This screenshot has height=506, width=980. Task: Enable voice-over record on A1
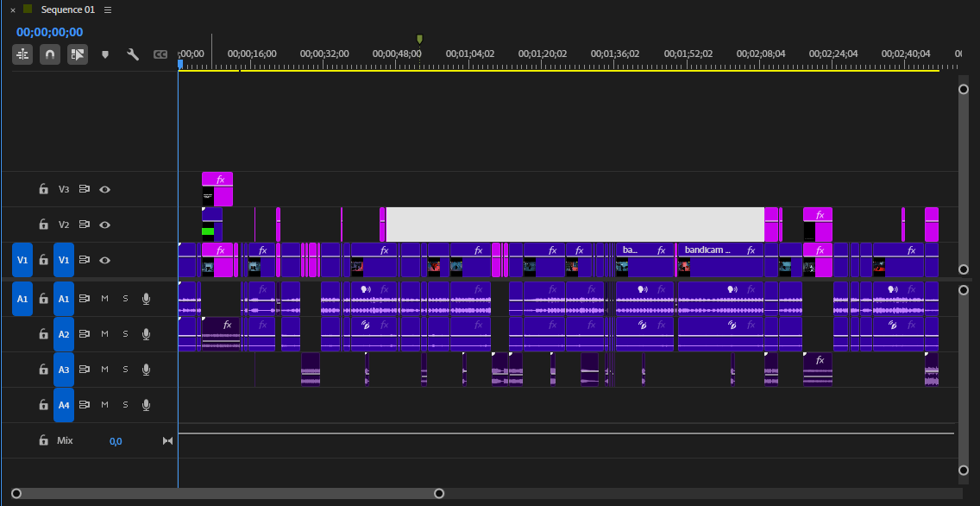point(147,299)
